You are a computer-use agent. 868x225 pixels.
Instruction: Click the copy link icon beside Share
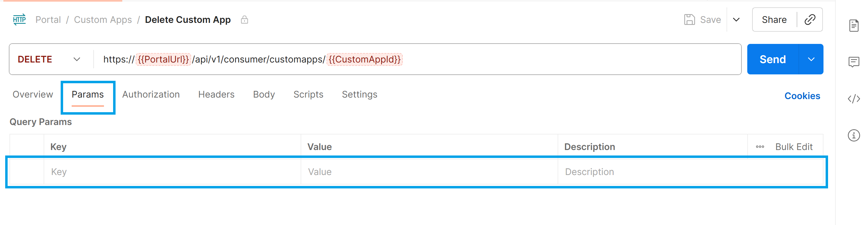coord(810,19)
